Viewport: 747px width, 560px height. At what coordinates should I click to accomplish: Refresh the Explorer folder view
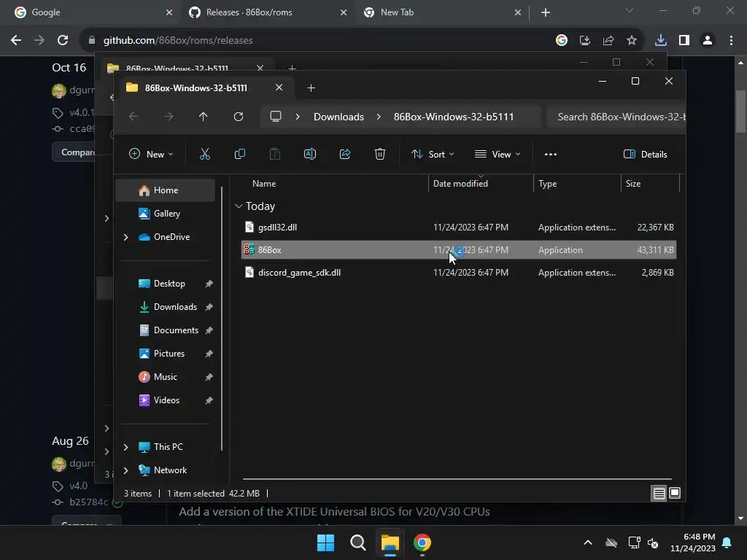pos(239,117)
